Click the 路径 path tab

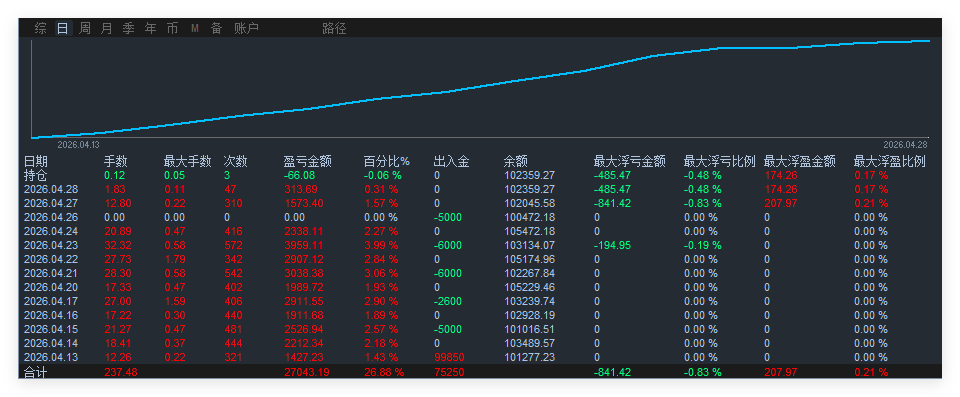point(334,28)
